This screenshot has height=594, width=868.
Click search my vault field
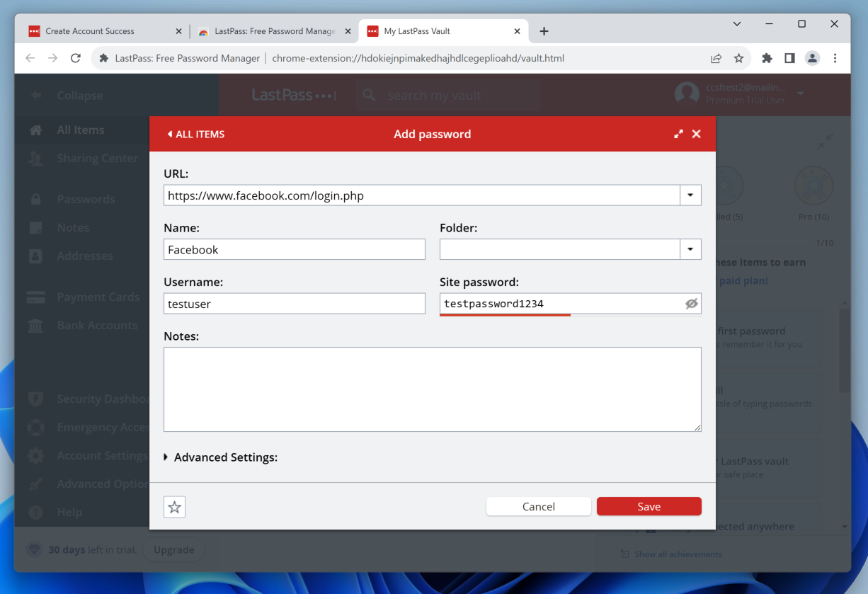pos(447,96)
